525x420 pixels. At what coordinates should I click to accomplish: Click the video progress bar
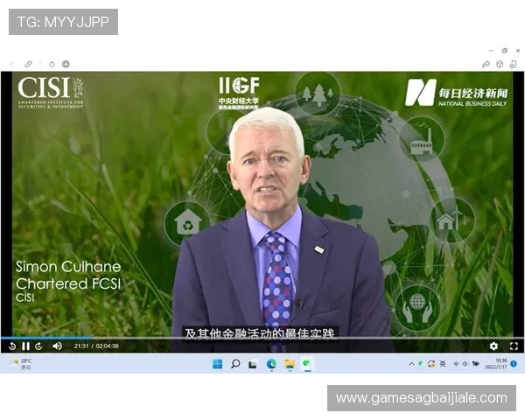(262, 338)
